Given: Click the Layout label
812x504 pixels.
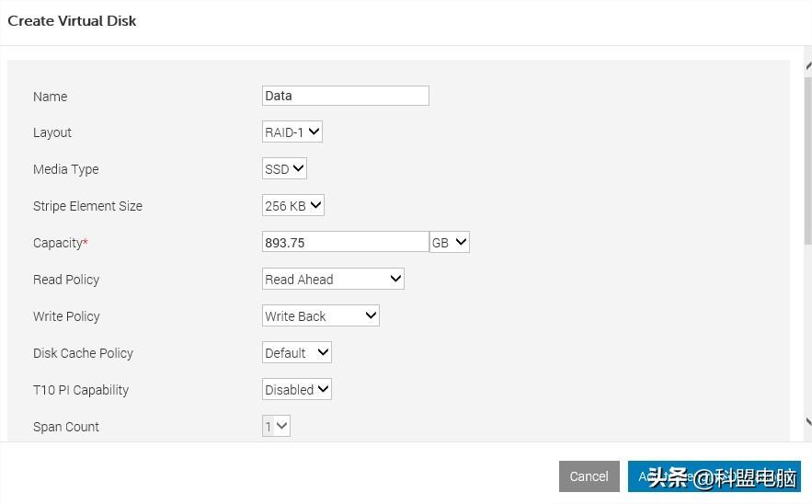Looking at the screenshot, I should click(52, 132).
